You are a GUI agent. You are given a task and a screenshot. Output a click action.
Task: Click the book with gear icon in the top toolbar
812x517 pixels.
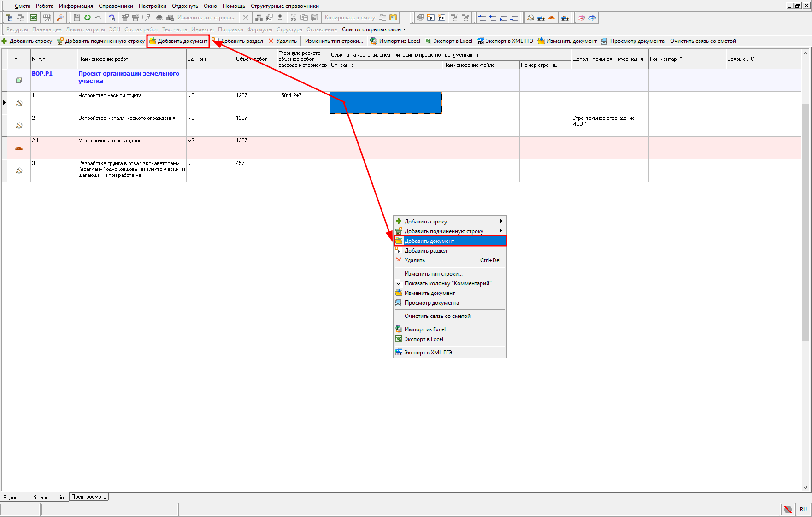click(x=420, y=18)
